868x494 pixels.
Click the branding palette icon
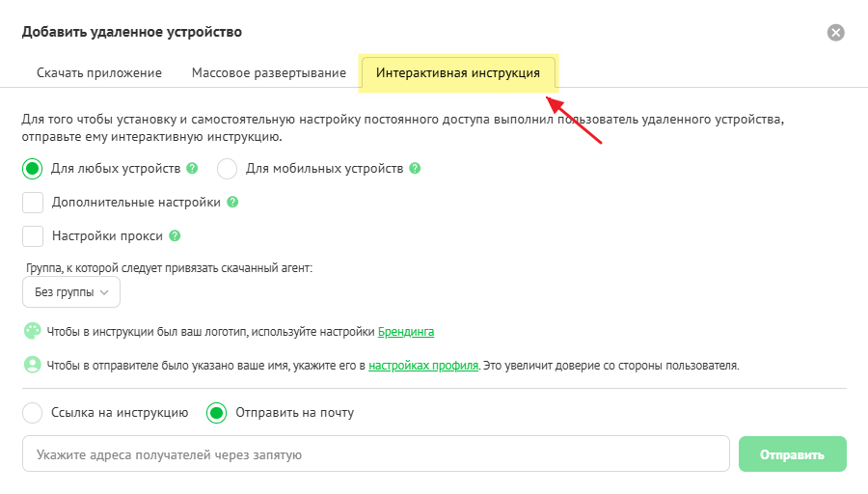coord(33,331)
